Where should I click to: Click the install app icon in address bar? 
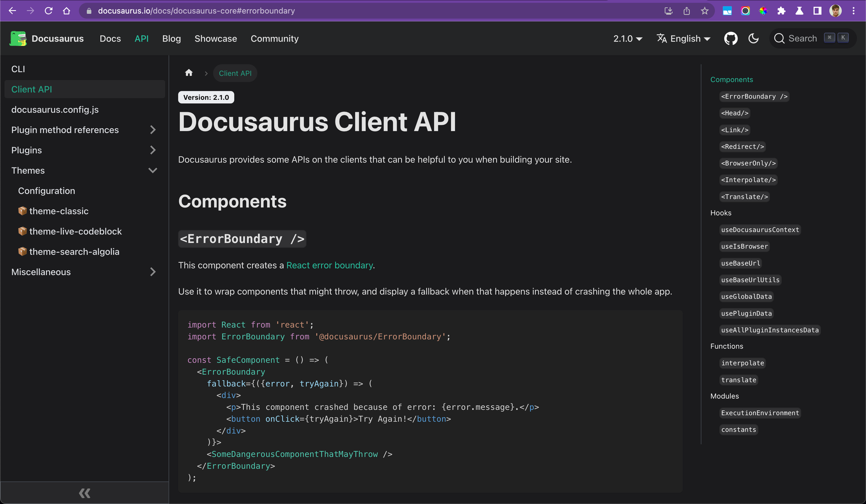[669, 11]
